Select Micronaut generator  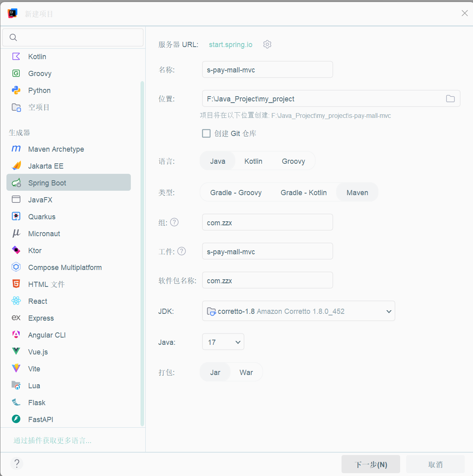pos(69,233)
